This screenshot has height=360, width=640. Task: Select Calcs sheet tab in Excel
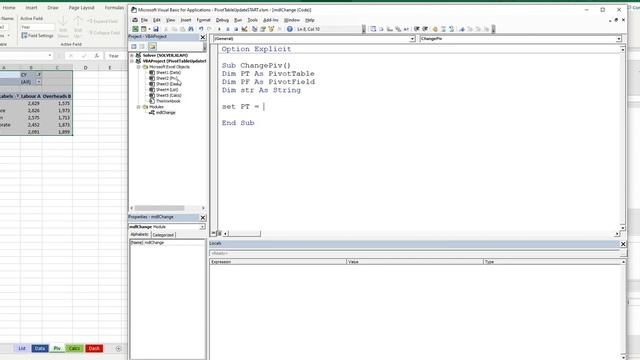coord(74,348)
